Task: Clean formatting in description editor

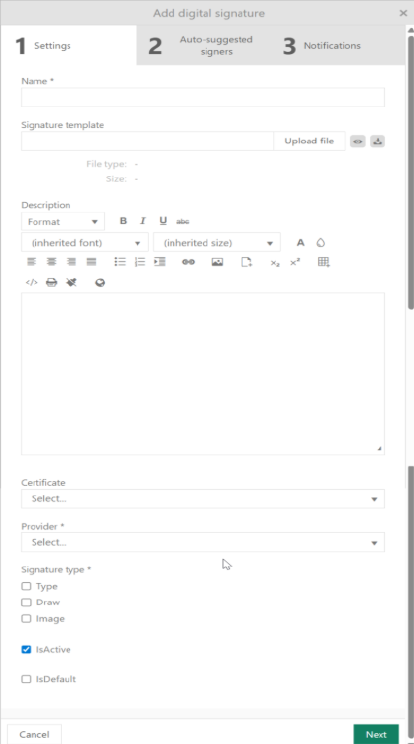Action: (x=71, y=282)
